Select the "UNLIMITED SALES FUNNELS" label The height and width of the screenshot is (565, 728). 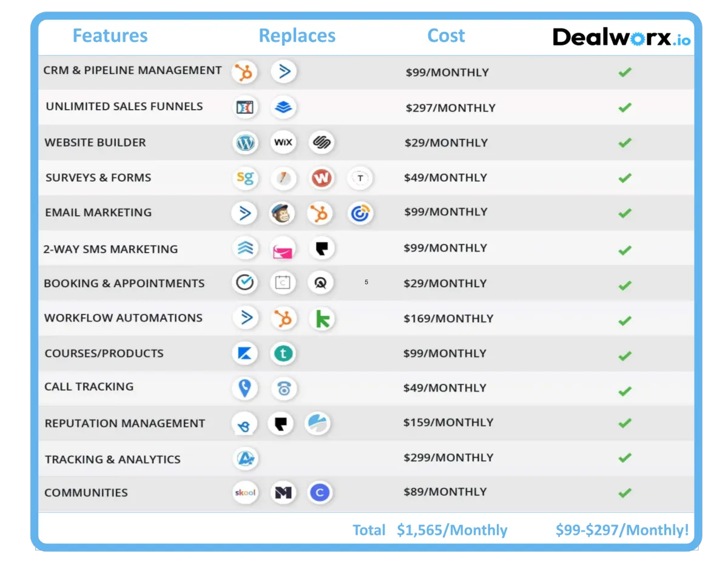(x=124, y=106)
